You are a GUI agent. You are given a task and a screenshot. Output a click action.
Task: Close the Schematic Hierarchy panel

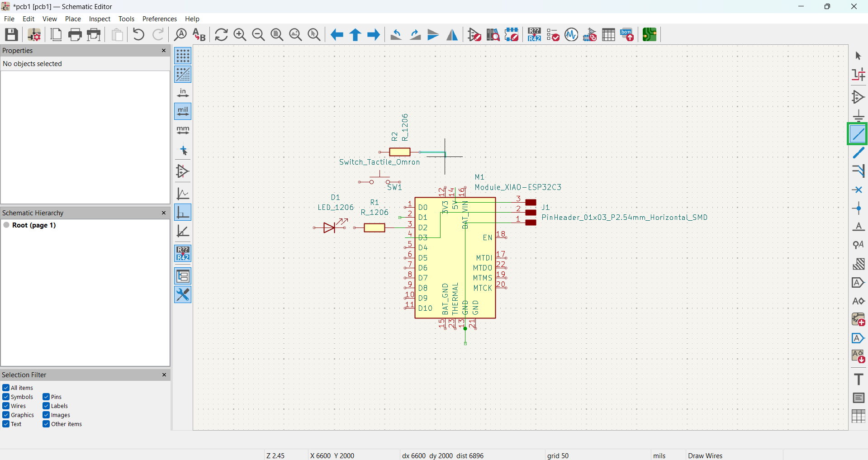(x=164, y=213)
